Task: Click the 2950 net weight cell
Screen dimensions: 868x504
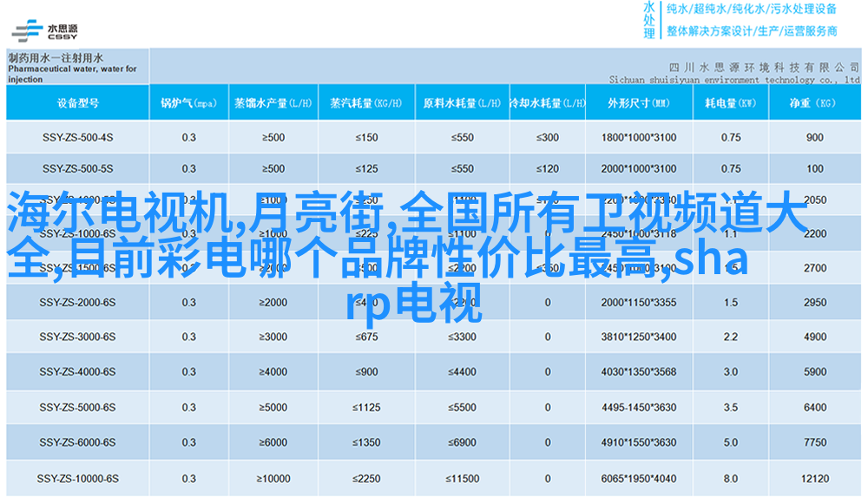Action: pyautogui.click(x=815, y=303)
